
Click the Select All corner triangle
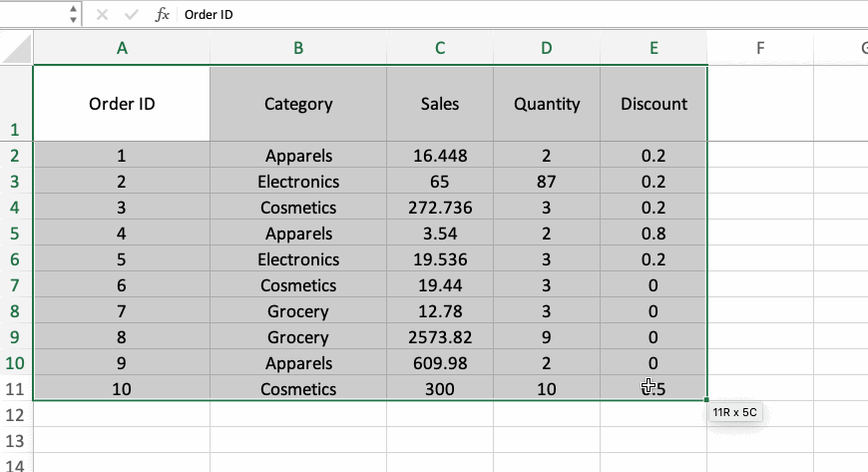pos(19,48)
